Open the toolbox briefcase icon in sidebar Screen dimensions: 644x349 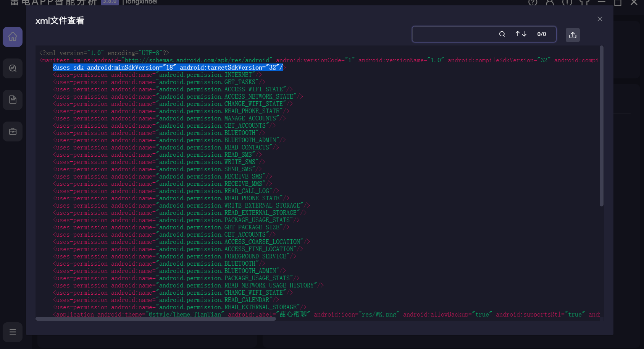coord(13,131)
